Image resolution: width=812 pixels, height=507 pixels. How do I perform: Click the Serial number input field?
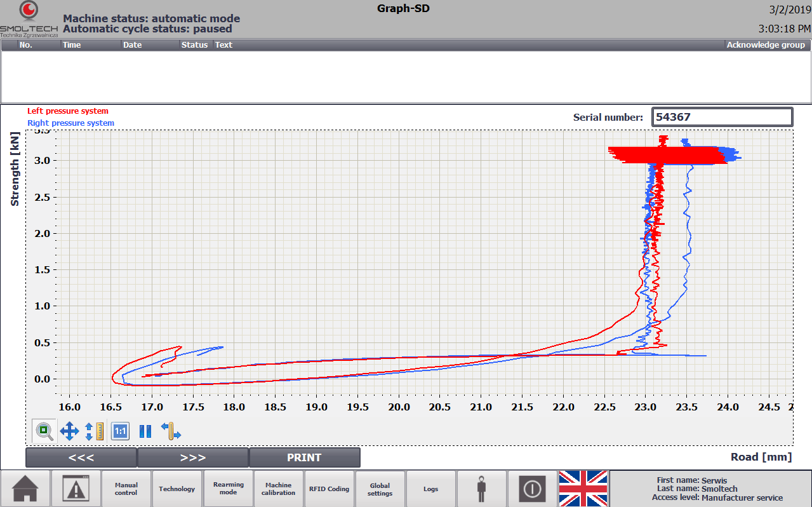click(x=722, y=117)
